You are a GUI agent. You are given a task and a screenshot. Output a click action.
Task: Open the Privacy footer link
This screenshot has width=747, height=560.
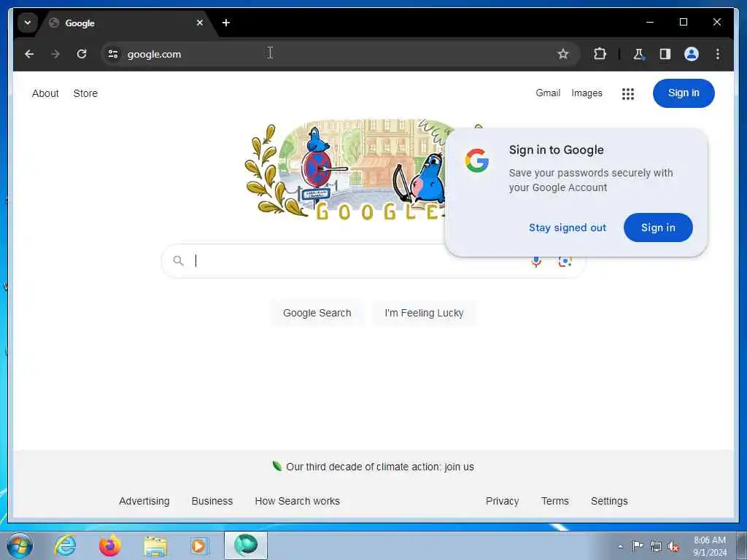tap(502, 501)
